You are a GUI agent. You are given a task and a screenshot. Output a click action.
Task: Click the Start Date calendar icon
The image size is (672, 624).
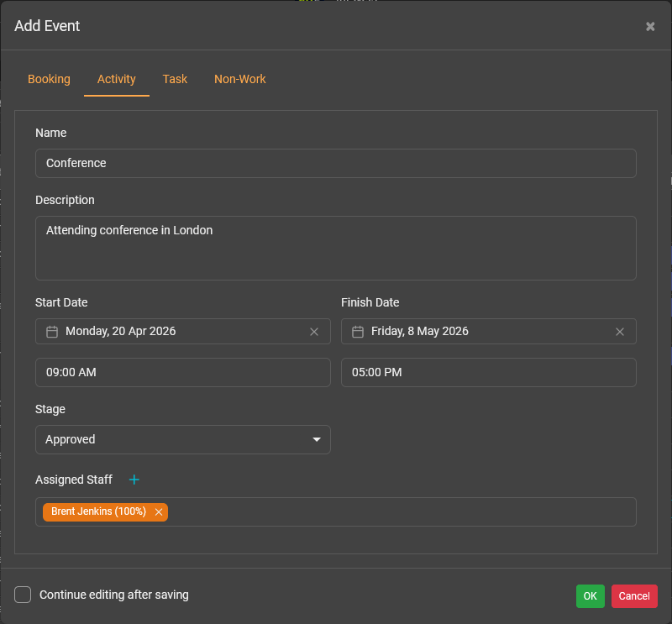52,332
